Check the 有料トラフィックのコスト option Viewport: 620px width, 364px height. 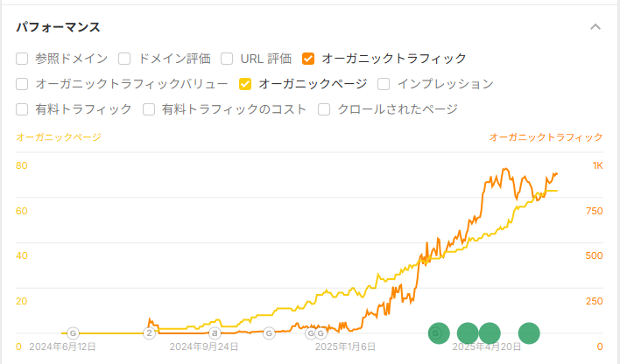click(x=149, y=109)
